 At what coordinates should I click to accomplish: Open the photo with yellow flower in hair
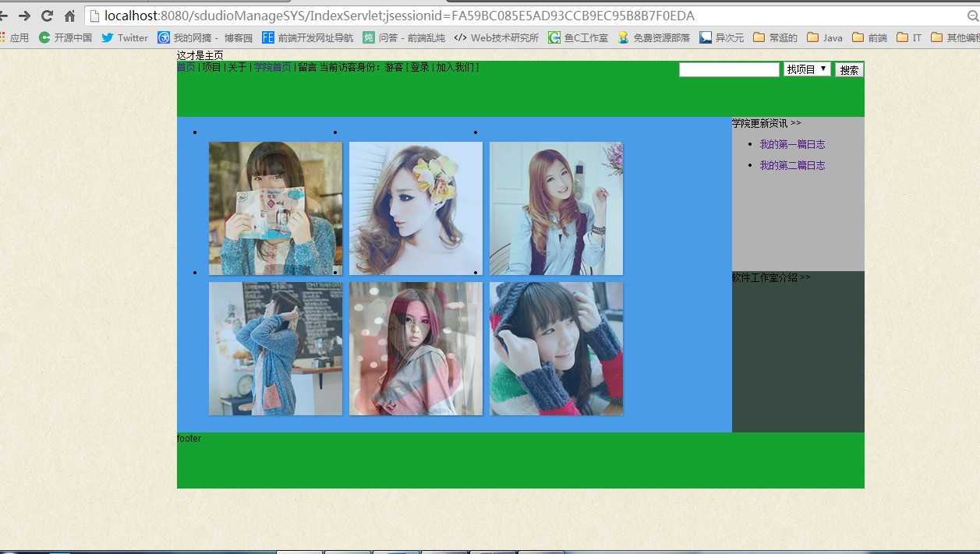tap(416, 208)
